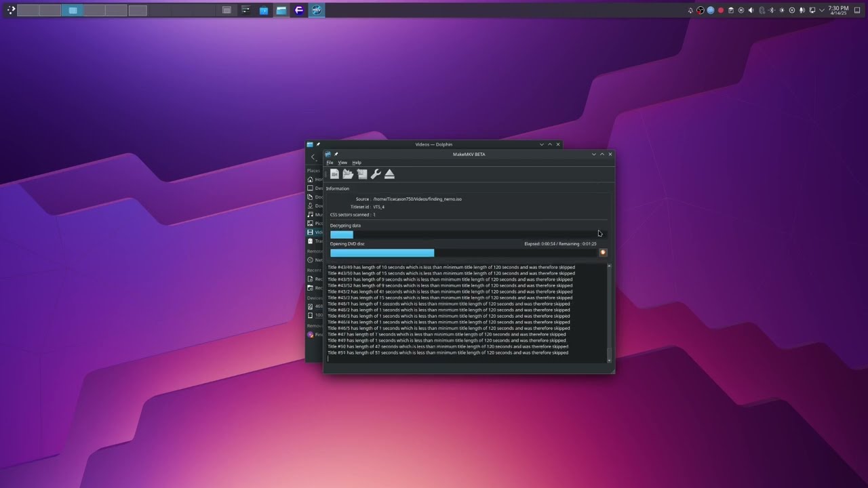868x488 pixels.
Task: Click the show desktop icon in the panel corner
Action: [x=857, y=10]
